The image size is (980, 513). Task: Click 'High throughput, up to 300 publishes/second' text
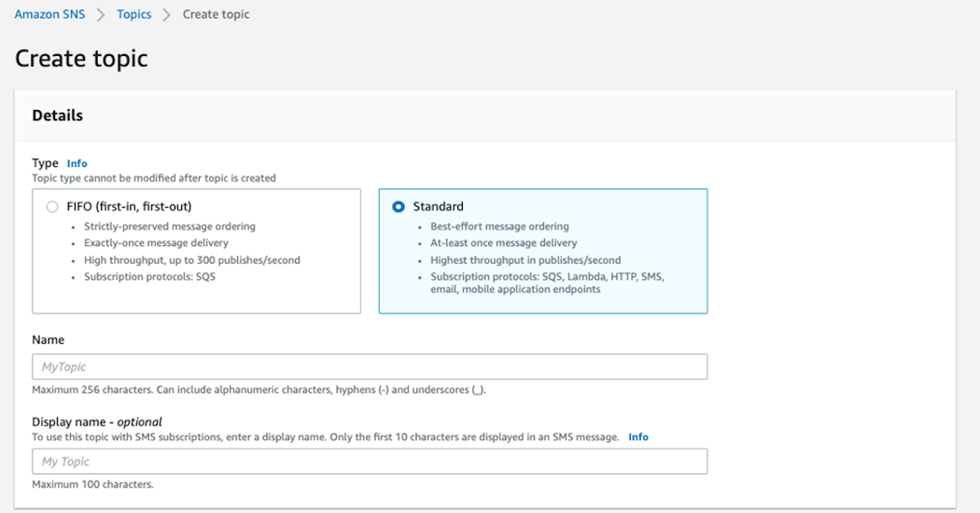point(192,260)
